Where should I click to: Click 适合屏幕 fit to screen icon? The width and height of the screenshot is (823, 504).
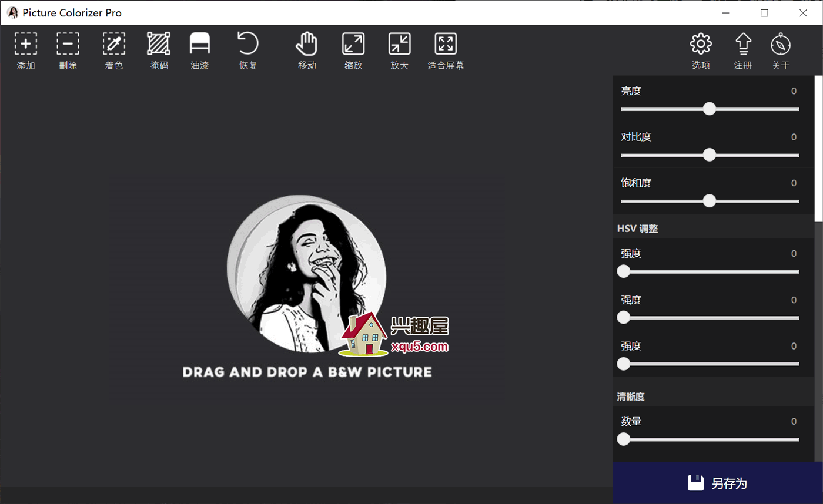[446, 44]
